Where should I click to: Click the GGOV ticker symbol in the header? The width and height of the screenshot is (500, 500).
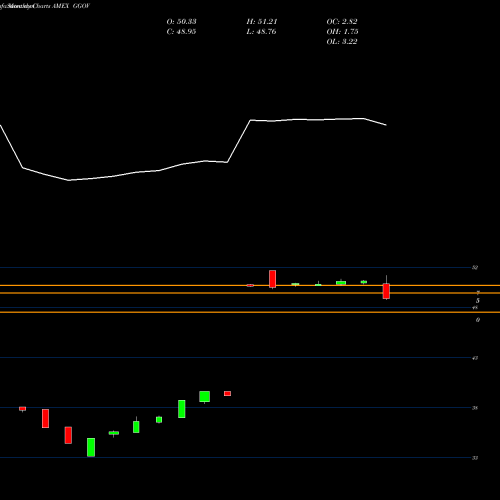pos(81,6)
